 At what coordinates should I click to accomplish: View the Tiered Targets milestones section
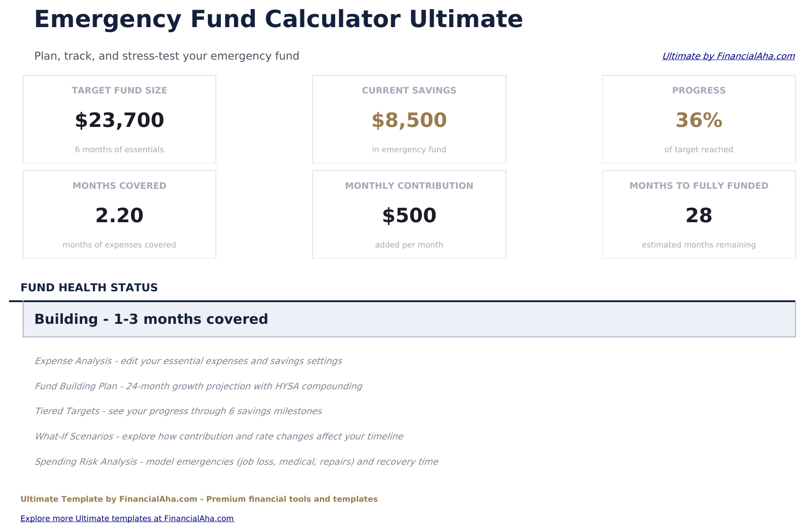178,411
